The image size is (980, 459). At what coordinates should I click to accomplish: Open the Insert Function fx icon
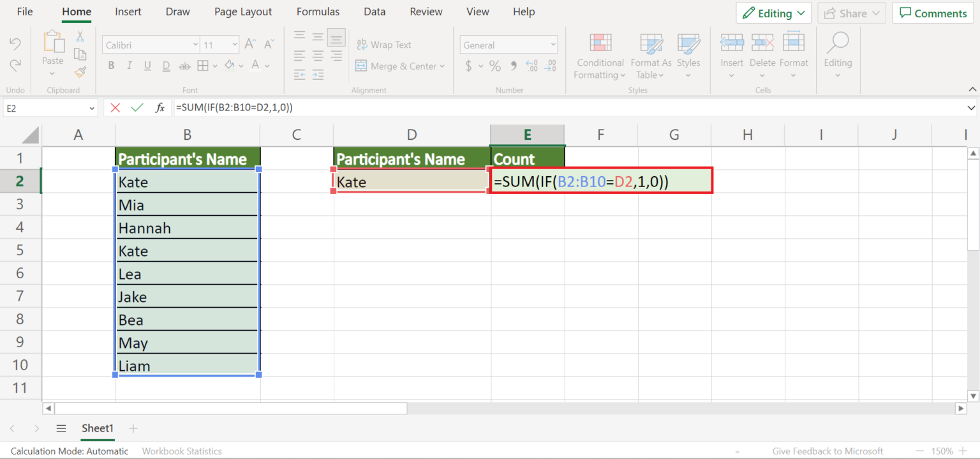160,108
